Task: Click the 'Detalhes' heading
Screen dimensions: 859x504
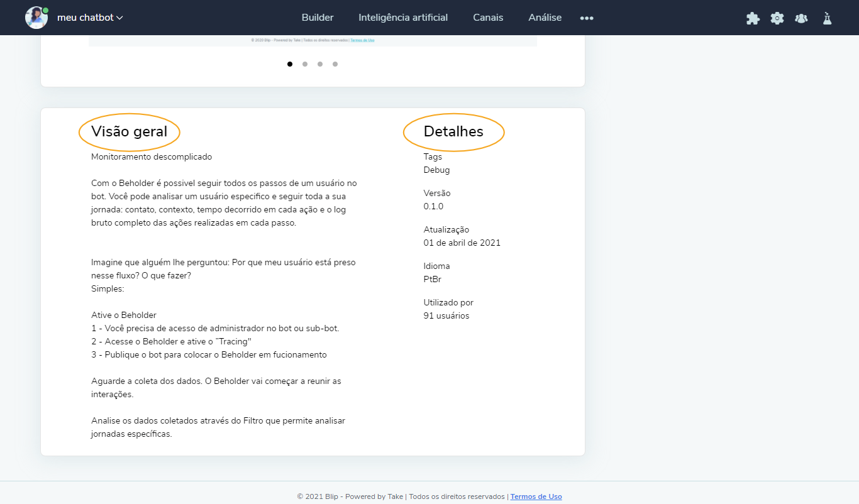Action: (x=453, y=131)
